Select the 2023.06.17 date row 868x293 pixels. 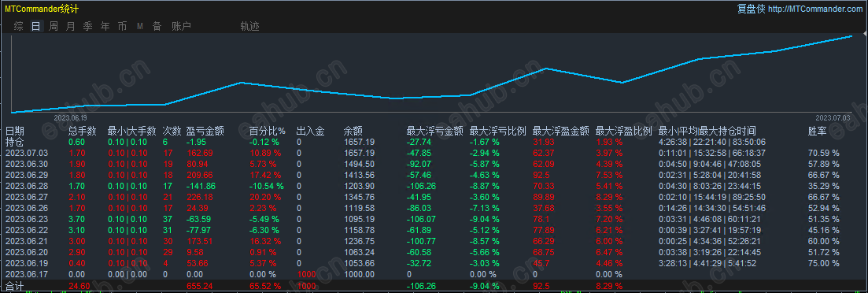27,275
